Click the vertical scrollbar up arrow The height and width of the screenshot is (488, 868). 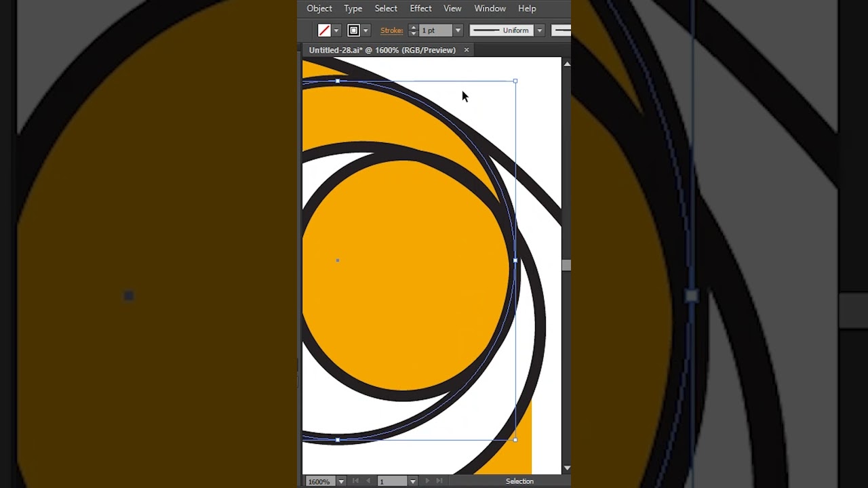pos(567,64)
